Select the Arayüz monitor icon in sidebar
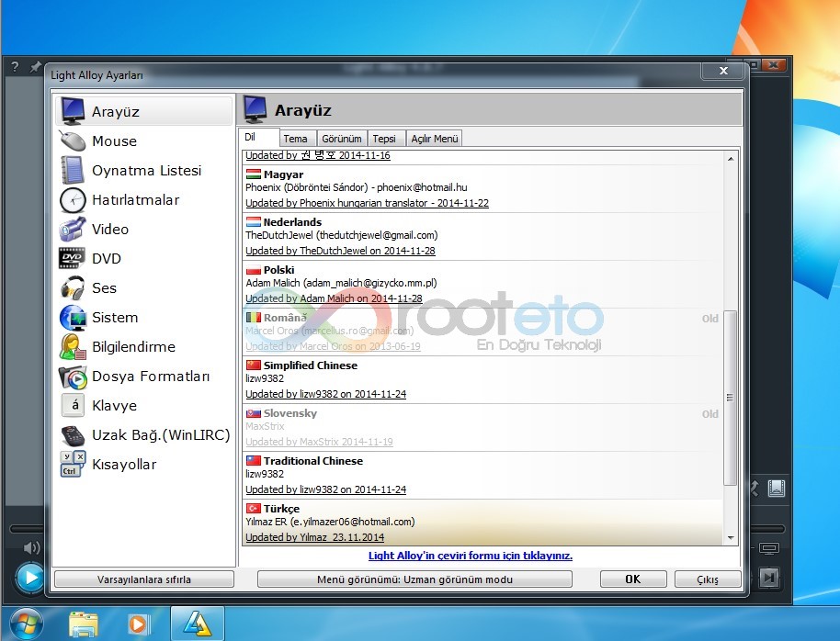840x641 pixels. click(73, 111)
